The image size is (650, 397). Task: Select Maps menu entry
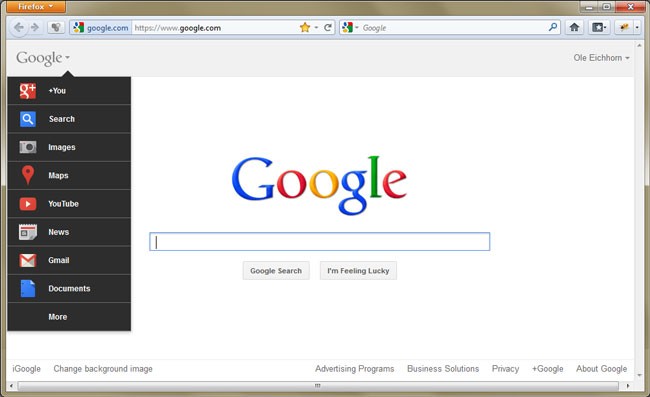coord(69,175)
